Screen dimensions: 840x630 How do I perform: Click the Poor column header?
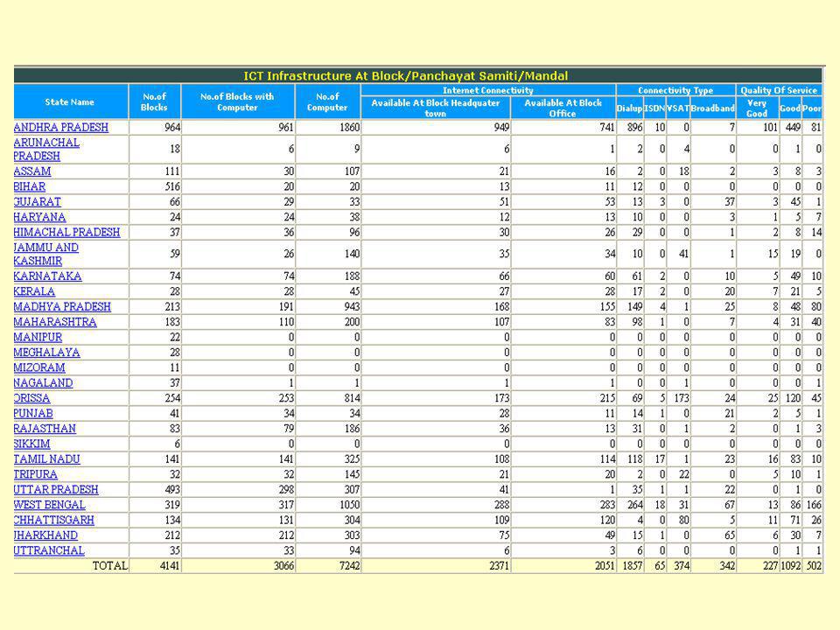(x=812, y=108)
